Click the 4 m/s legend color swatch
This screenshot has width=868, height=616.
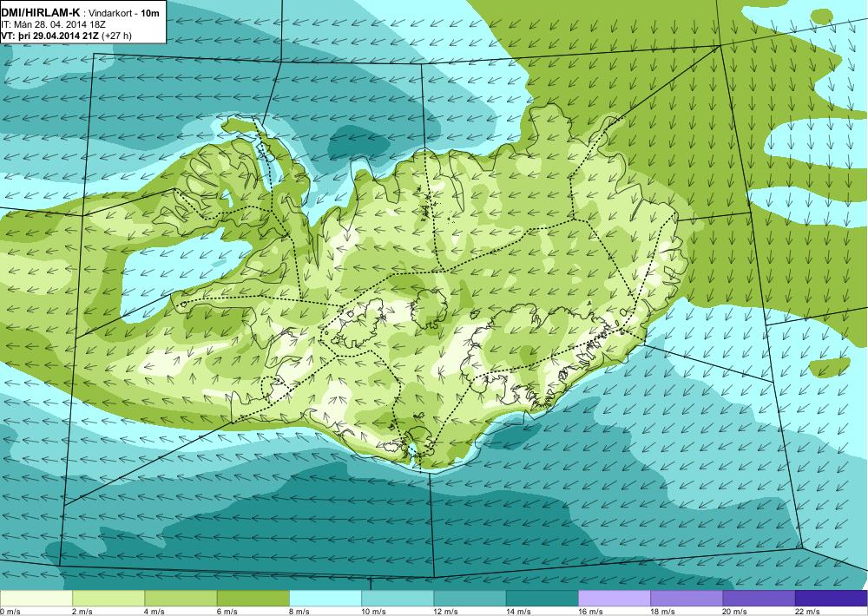181,599
